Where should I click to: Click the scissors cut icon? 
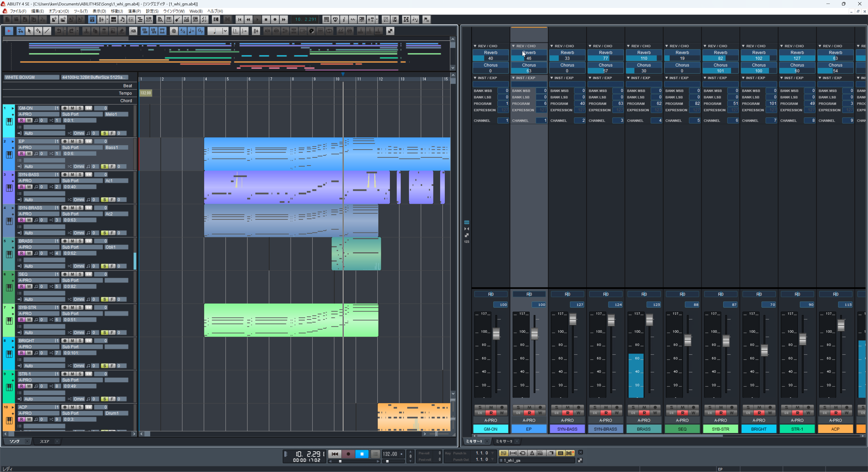pos(86,31)
